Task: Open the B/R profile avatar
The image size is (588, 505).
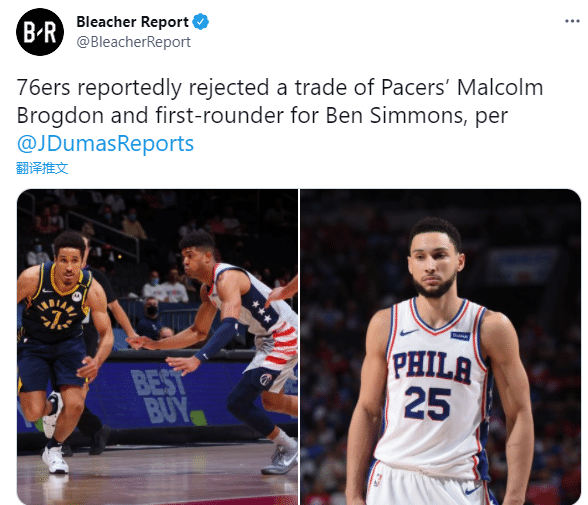Action: point(40,32)
